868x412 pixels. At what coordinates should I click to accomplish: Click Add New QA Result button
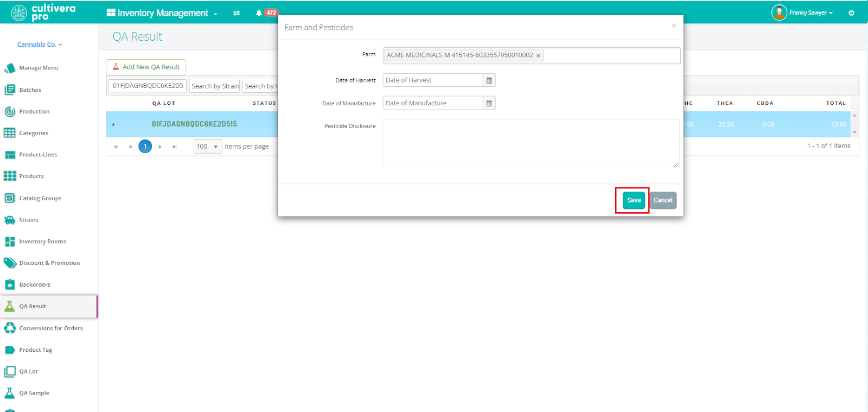[x=146, y=67]
